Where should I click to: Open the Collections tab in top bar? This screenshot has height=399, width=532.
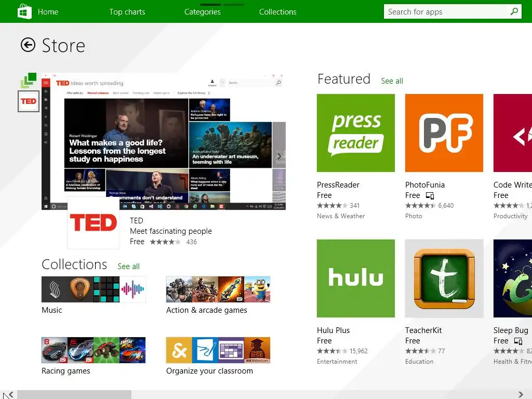[278, 12]
